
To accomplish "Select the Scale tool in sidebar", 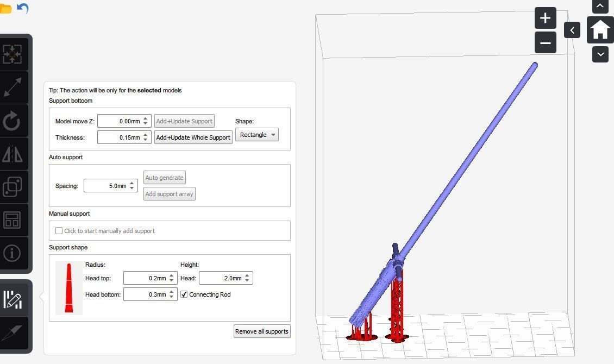I will (x=12, y=87).
